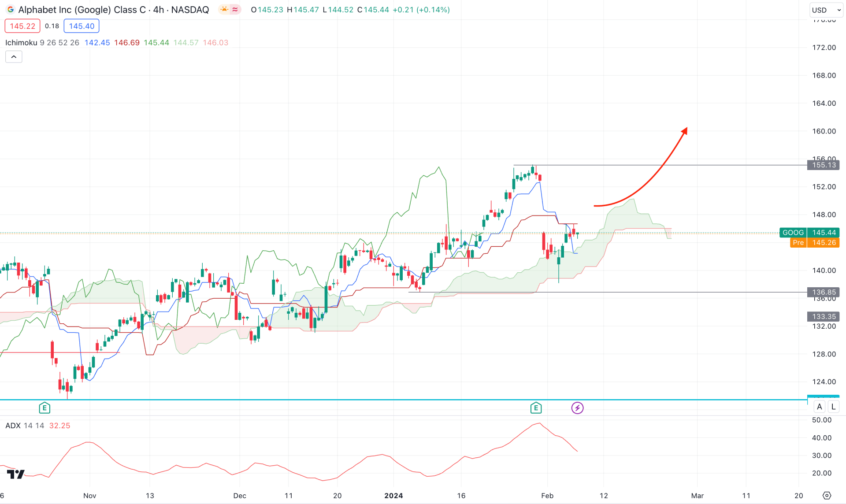Click the 136.85 horizontal line price label
This screenshot has height=504, width=846.
coord(823,292)
